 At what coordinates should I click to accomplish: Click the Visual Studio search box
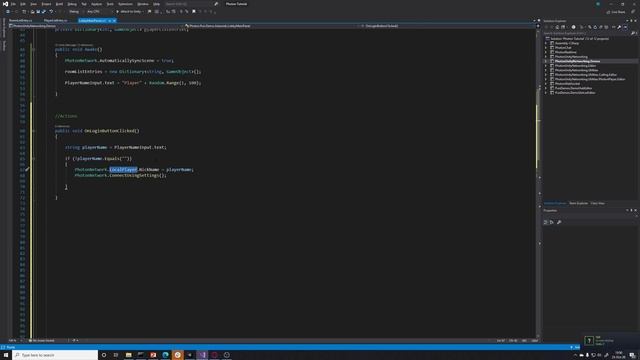pyautogui.click(x=191, y=4)
